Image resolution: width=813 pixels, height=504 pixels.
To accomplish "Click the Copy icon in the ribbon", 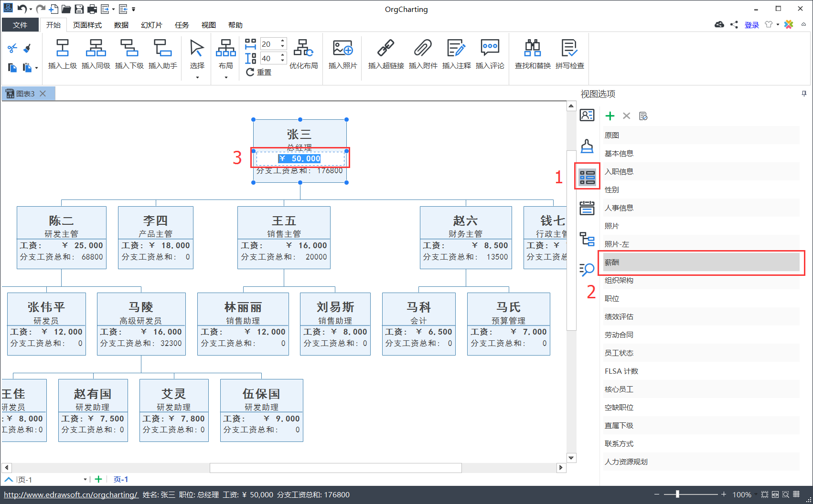I will [12, 68].
